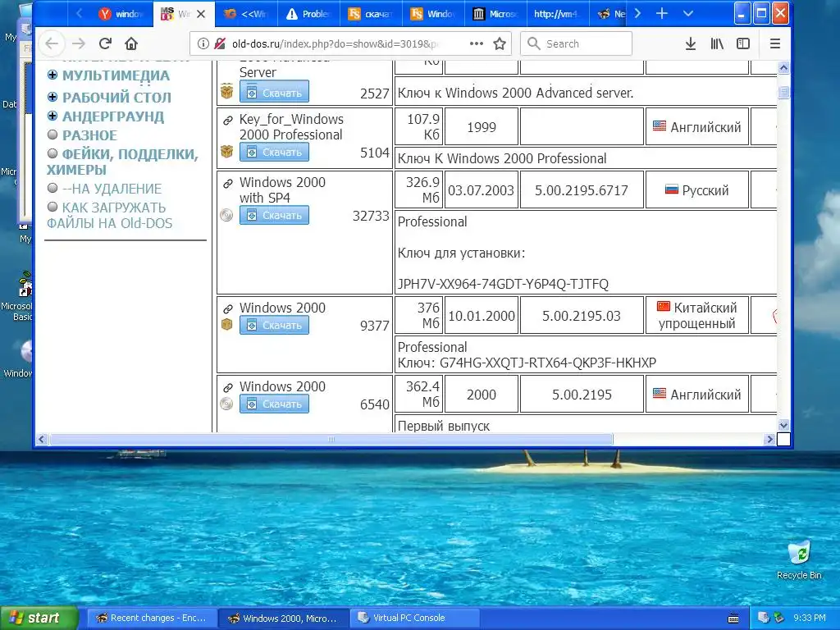Click the box icon in download count 9377 row
Image resolution: width=840 pixels, height=630 pixels.
coord(226,325)
